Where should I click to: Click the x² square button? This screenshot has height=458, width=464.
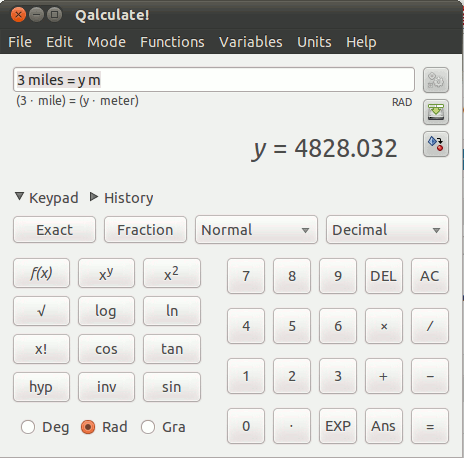pyautogui.click(x=172, y=273)
